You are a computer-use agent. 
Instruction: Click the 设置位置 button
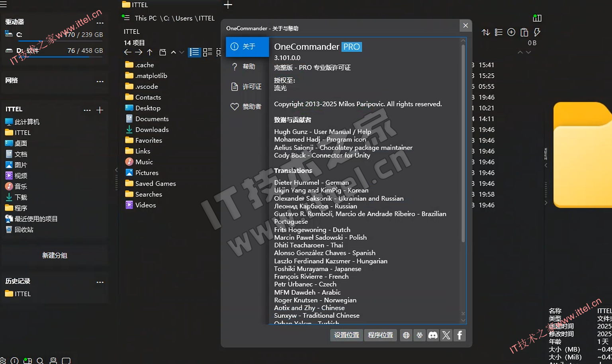tap(346, 335)
